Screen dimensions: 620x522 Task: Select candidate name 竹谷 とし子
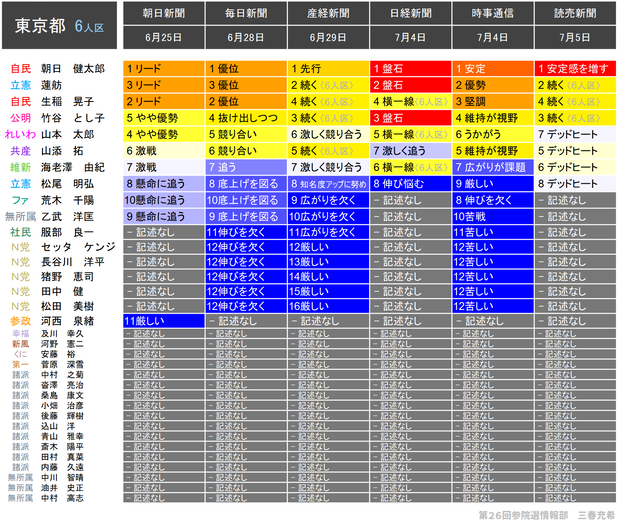73,118
